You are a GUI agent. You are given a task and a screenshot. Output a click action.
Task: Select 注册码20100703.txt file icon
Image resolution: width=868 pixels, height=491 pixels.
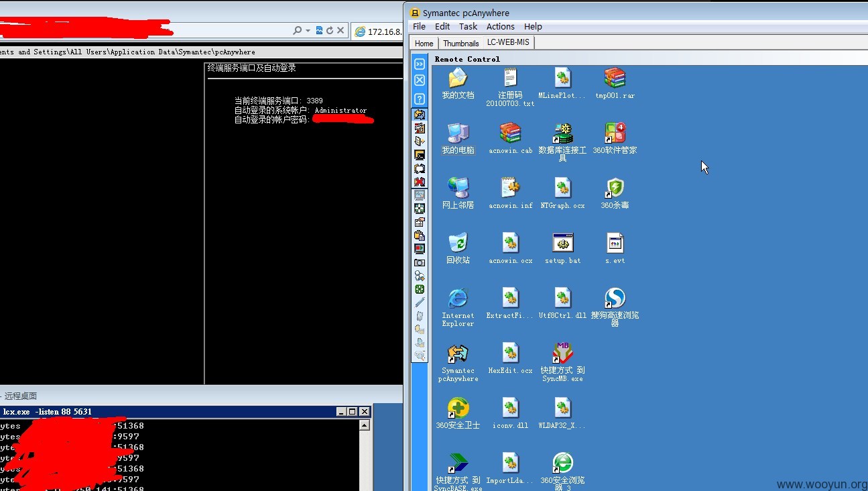[x=510, y=78]
